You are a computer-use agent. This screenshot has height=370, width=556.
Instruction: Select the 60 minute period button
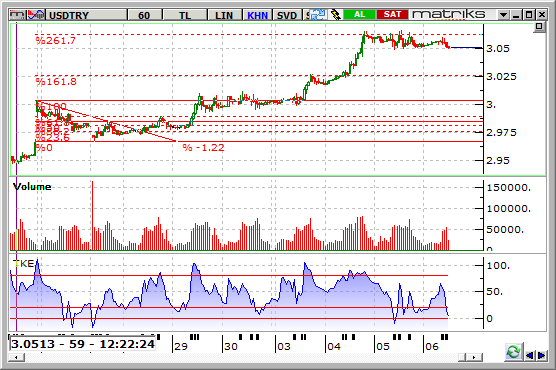point(144,15)
